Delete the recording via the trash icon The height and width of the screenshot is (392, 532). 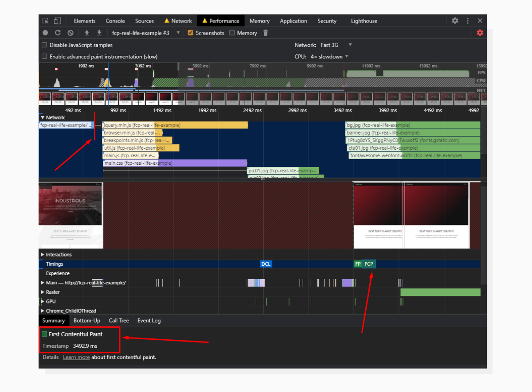tap(265, 33)
